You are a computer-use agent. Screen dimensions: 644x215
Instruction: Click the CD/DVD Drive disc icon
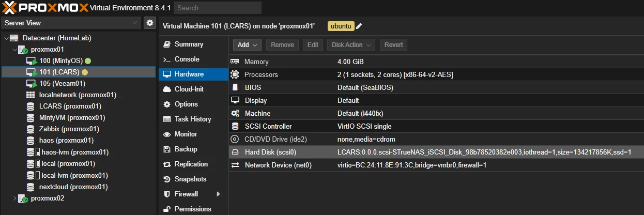tap(235, 139)
